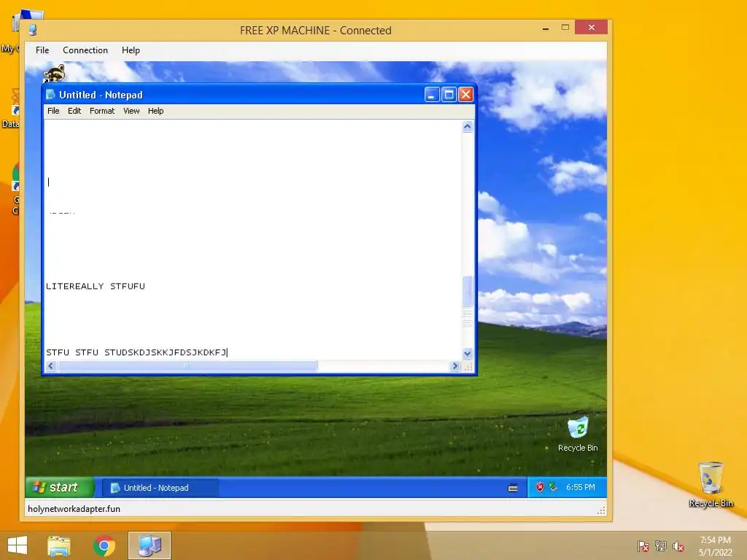This screenshot has height=560, width=747.
Task: Open Notepad's View menu
Action: (131, 111)
